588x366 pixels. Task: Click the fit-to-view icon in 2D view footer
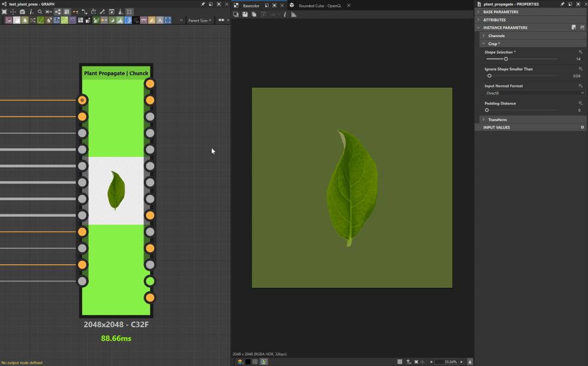point(416,362)
